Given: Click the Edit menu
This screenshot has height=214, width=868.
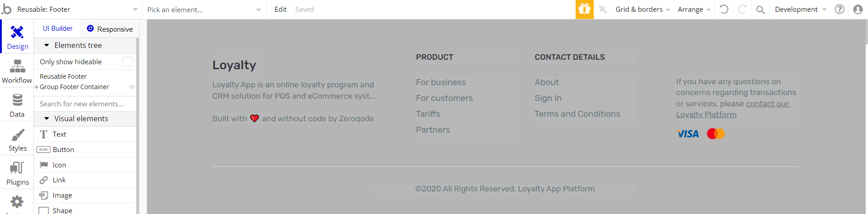Looking at the screenshot, I should [281, 10].
